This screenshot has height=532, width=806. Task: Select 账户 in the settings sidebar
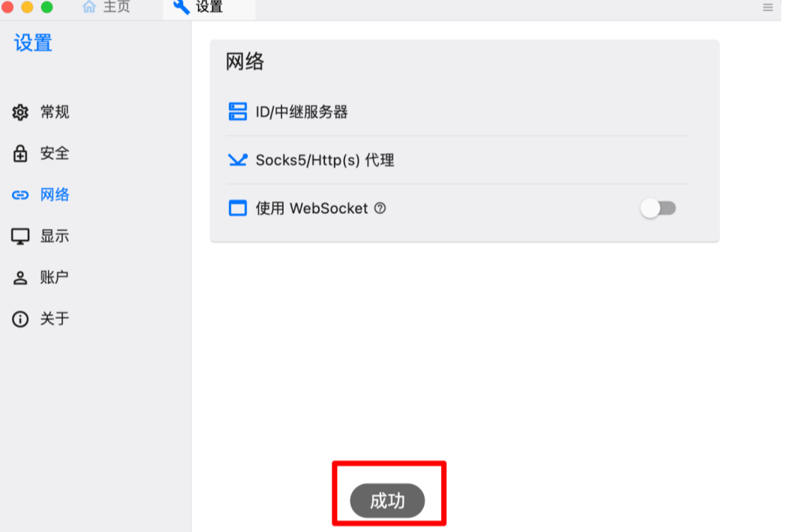tap(55, 278)
